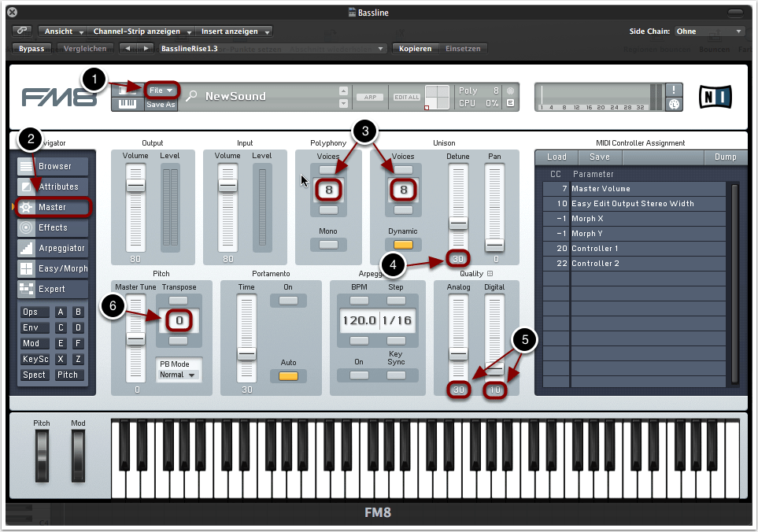Image resolution: width=758 pixels, height=532 pixels.
Task: Toggle Arpeggiator On button
Action: 359,375
